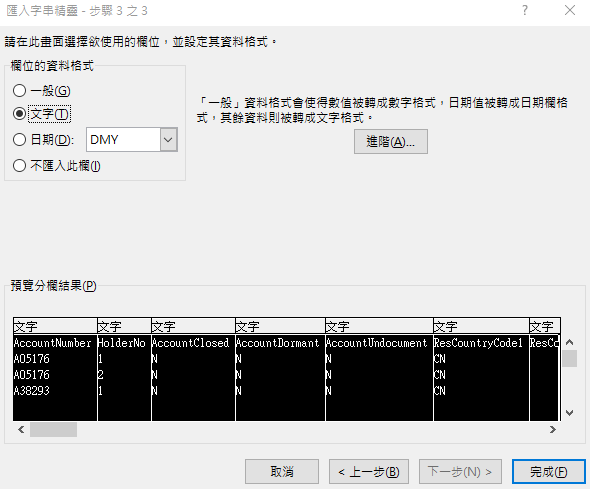Go back with the 上一步(B) button
The height and width of the screenshot is (489, 590).
pyautogui.click(x=369, y=471)
